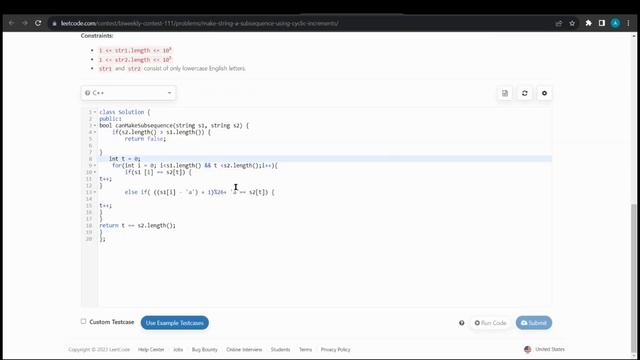Open the Terms footer link
Screen dimensions: 640x360
(305, 349)
